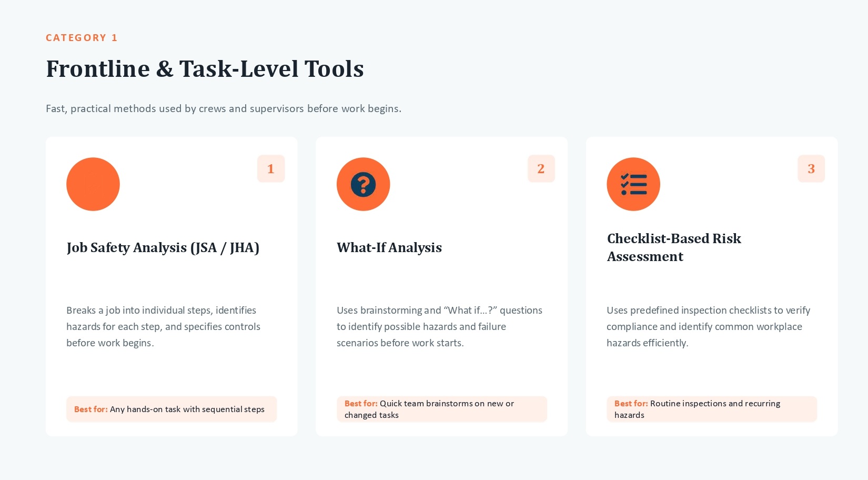Click the Job Safety Analysis (JSA / JHA) title
This screenshot has width=868, height=480.
click(x=163, y=247)
